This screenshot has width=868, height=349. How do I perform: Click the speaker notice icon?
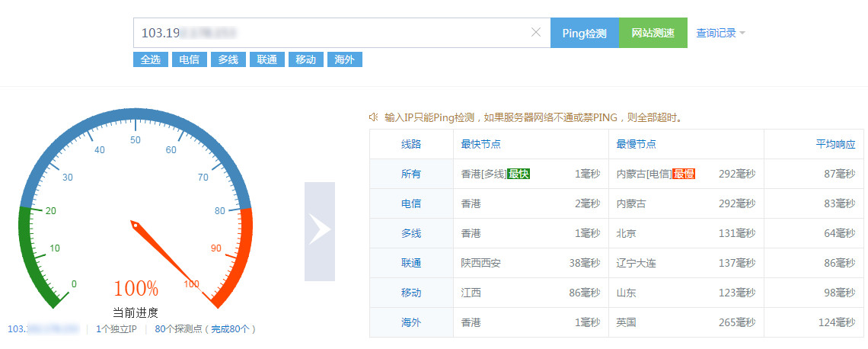coord(373,117)
